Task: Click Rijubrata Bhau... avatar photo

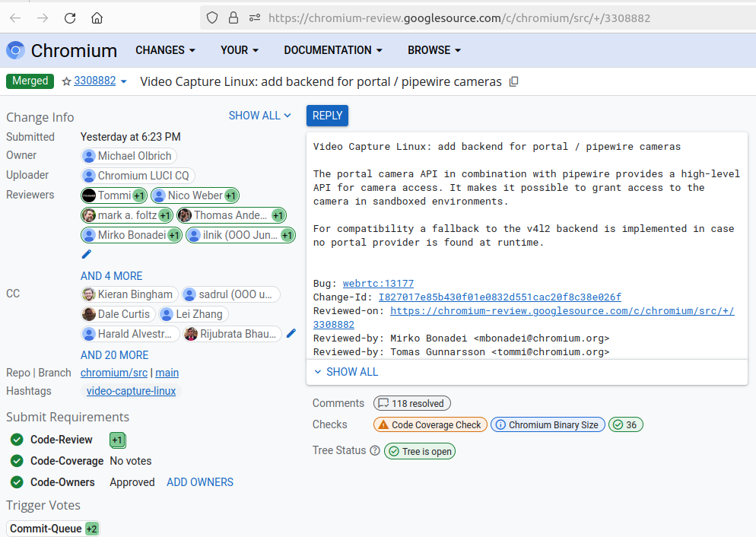Action: pos(191,334)
